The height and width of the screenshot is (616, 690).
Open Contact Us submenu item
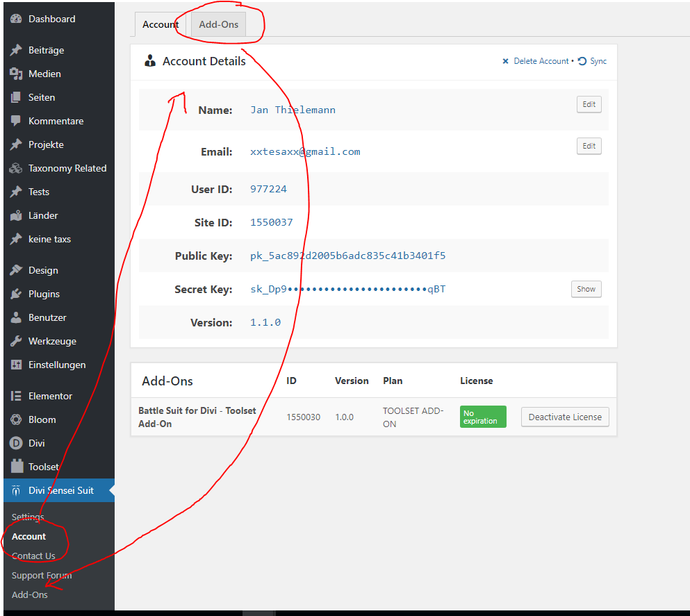[33, 556]
